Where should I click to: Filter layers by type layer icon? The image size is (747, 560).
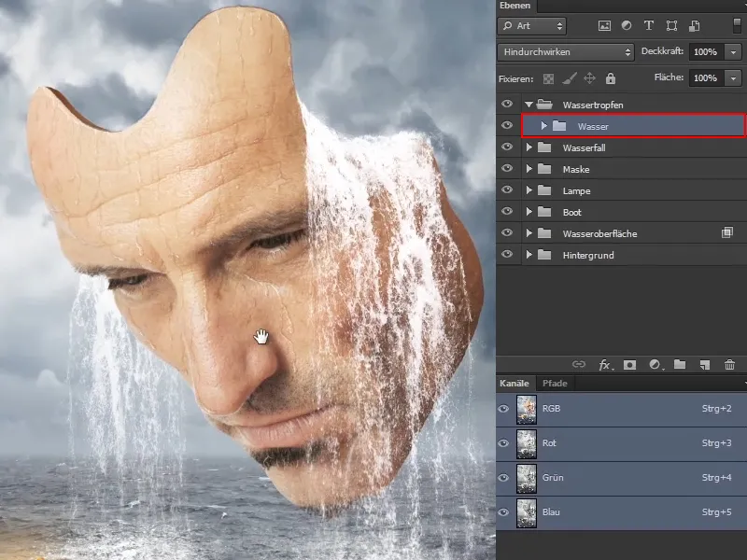click(x=648, y=26)
